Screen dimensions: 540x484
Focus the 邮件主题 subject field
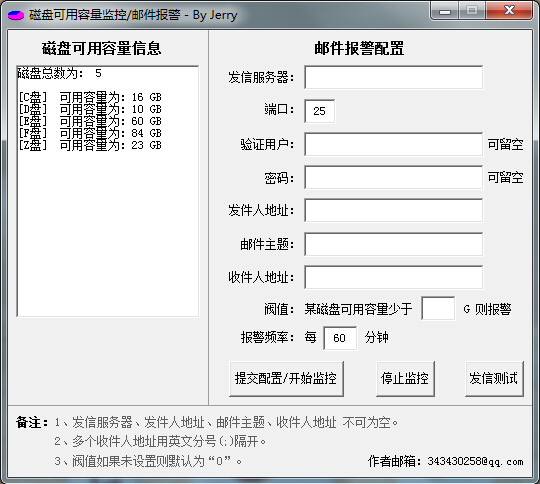pyautogui.click(x=393, y=244)
